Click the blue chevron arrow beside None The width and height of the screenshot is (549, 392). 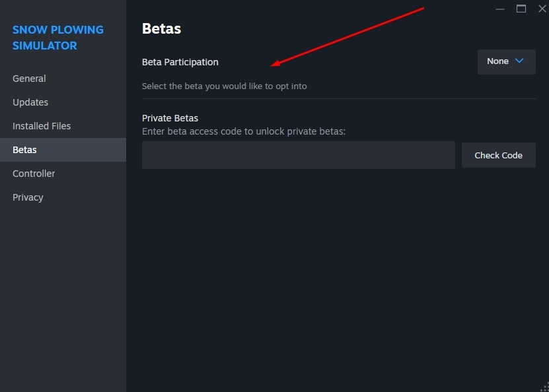(519, 61)
